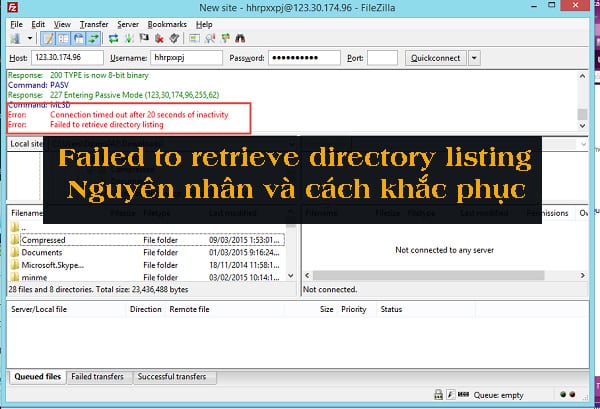Toggle directory comparison magnifier icon
The image size is (600, 409).
pyautogui.click(x=210, y=38)
